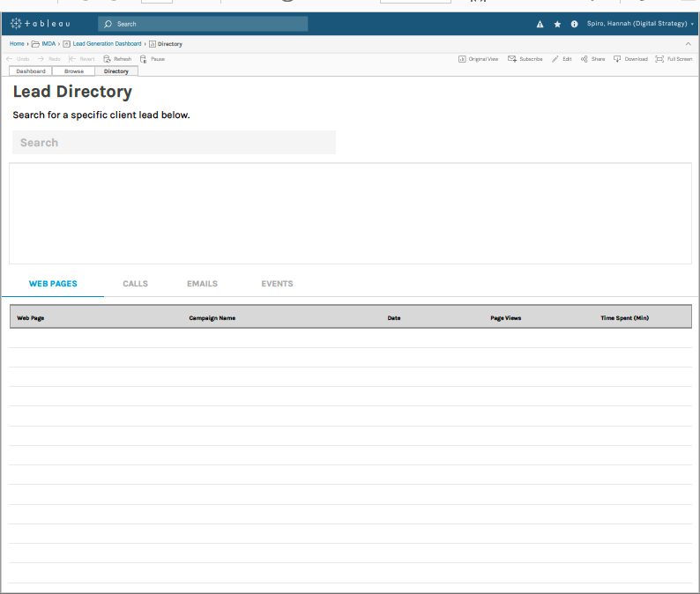Click the Date column header

click(394, 318)
